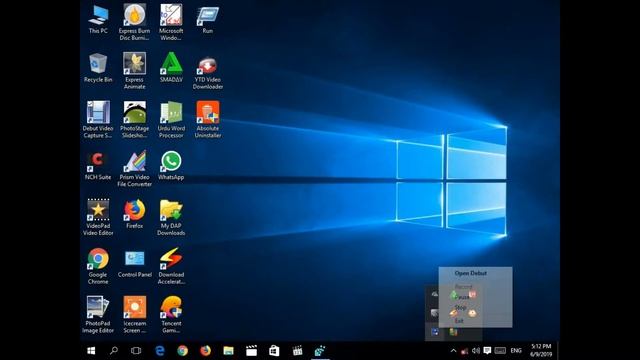The height and width of the screenshot is (360, 640).
Task: Select the Google Chrome desktop shortcut
Action: pyautogui.click(x=98, y=266)
